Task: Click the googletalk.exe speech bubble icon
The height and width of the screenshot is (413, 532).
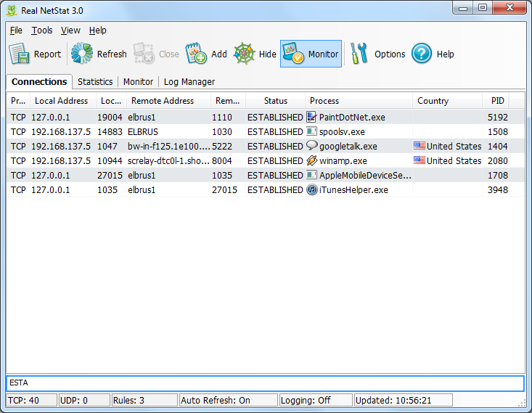Action: [x=311, y=146]
